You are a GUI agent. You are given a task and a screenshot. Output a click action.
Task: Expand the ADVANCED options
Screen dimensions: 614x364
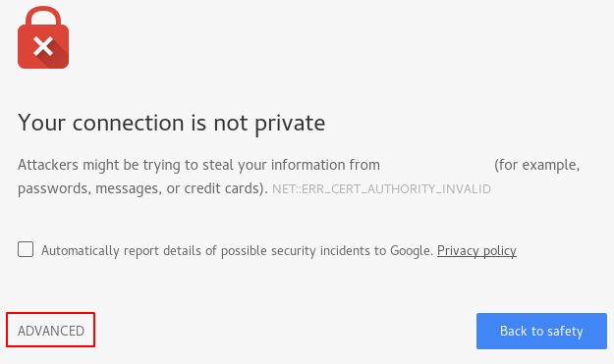(x=51, y=331)
